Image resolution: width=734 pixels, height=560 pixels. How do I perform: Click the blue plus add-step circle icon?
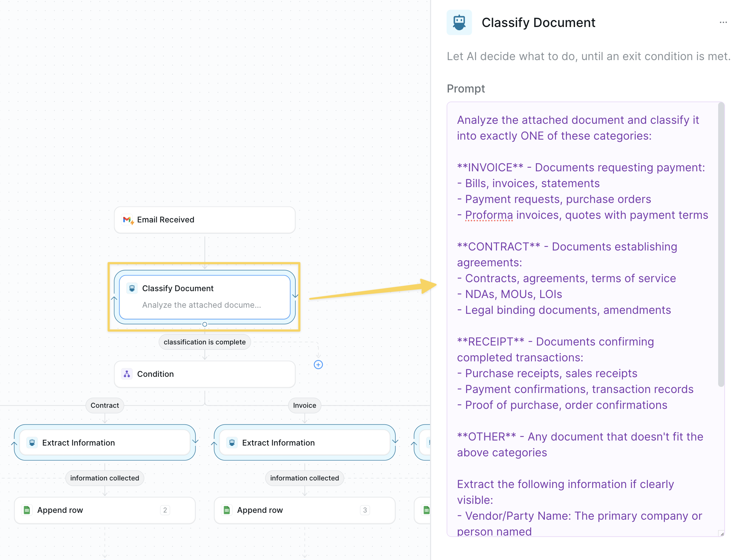(318, 365)
